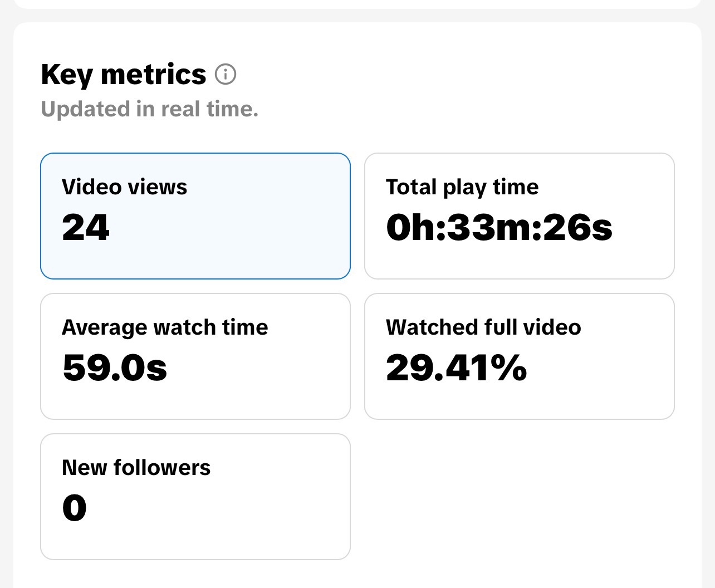The image size is (715, 588).
Task: Click the 0 new followers value
Action: click(75, 508)
